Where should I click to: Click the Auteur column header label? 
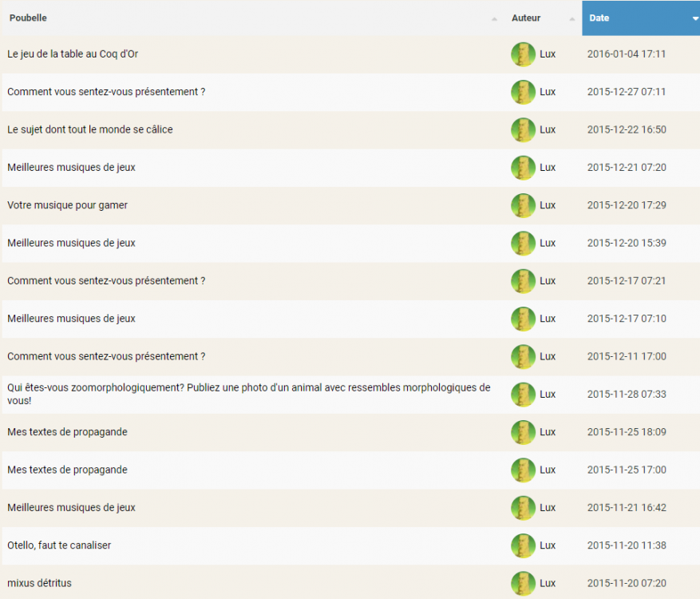[526, 18]
